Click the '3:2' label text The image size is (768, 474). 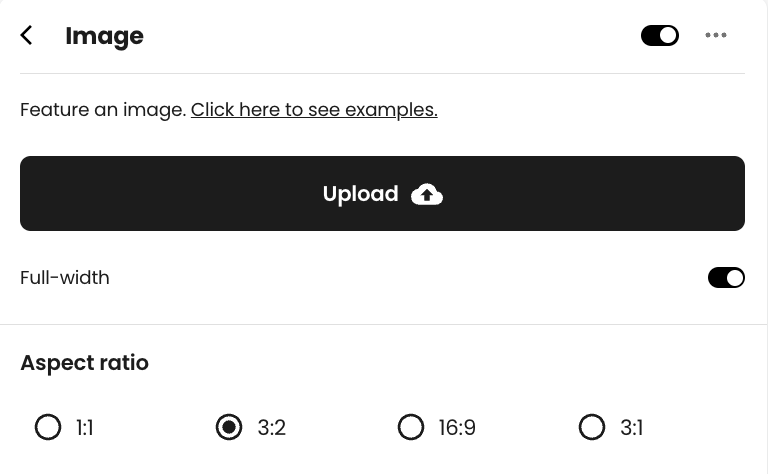[x=271, y=427]
